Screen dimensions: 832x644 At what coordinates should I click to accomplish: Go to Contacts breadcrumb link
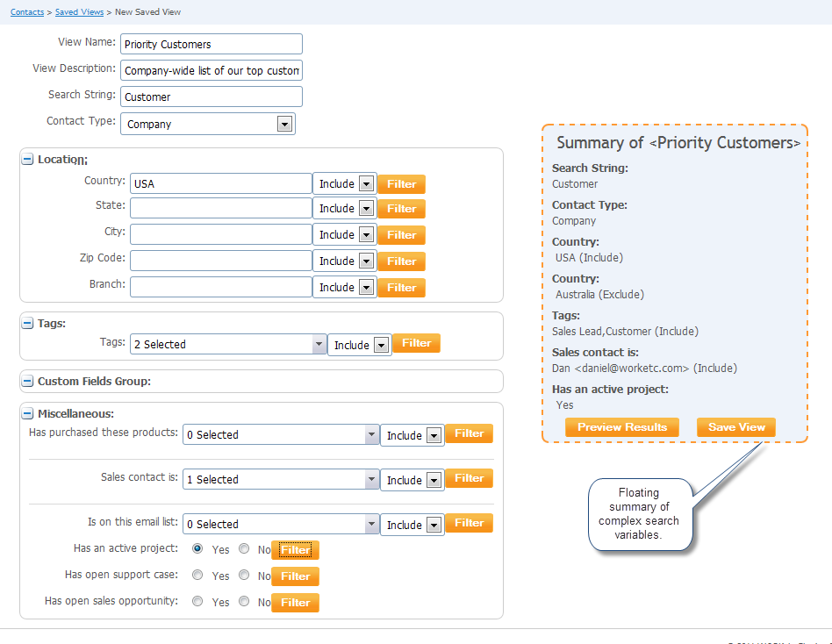click(x=27, y=12)
